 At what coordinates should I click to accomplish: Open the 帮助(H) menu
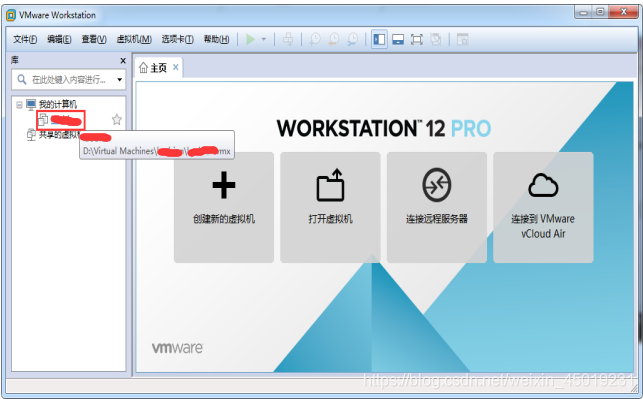pos(217,39)
